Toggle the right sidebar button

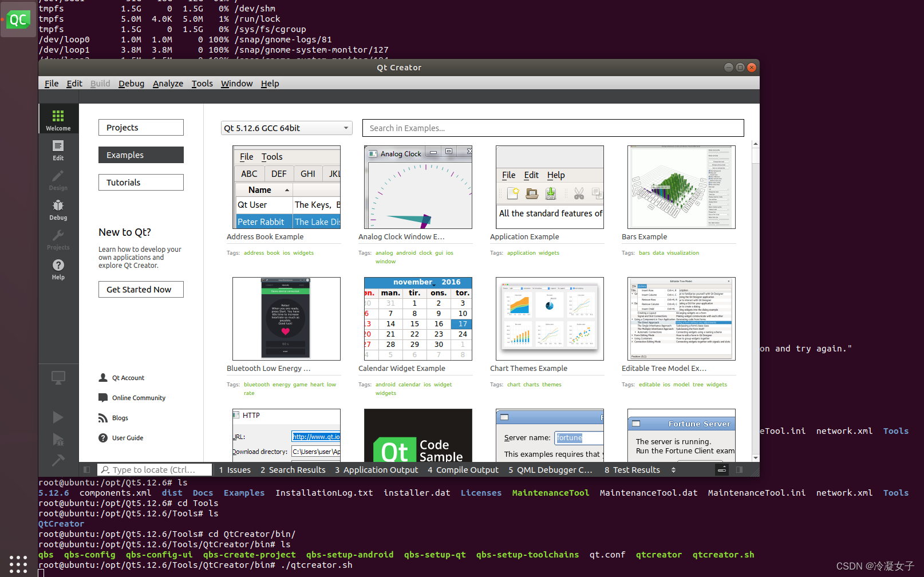pos(739,470)
